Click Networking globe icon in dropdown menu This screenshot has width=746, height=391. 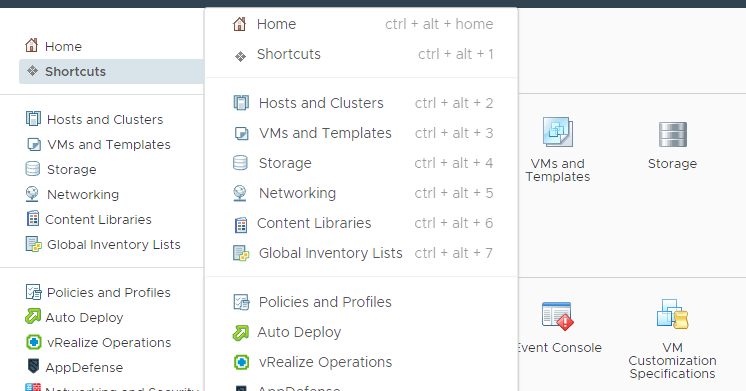coord(240,193)
